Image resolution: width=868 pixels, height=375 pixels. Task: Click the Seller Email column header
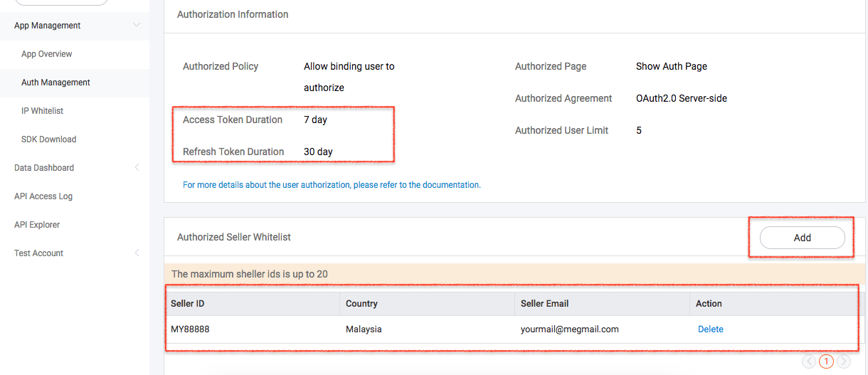pos(544,304)
